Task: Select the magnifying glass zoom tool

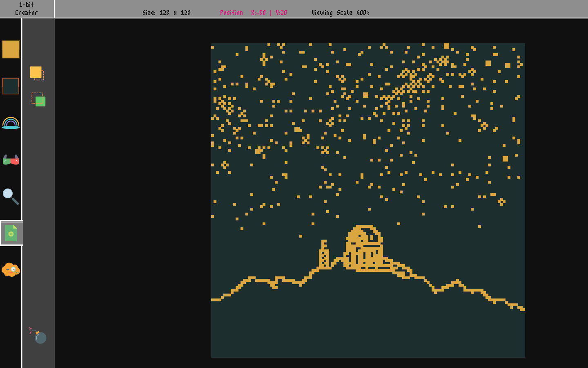Action: 11,197
